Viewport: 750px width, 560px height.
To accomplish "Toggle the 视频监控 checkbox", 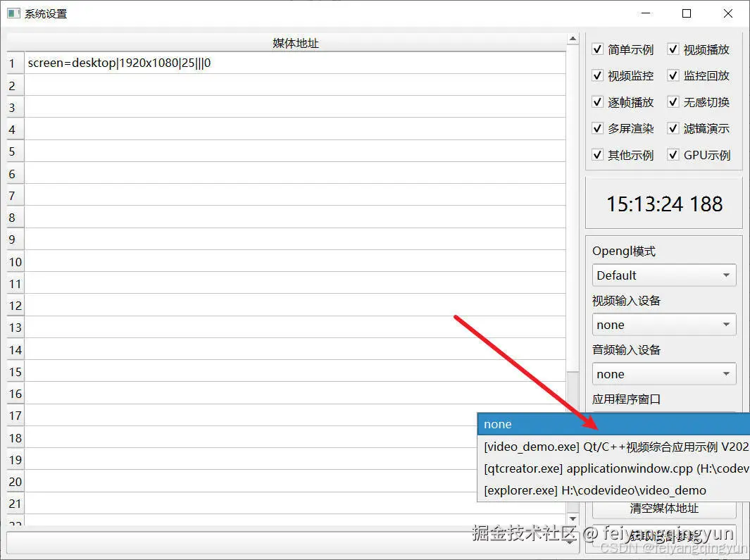I will tap(598, 75).
